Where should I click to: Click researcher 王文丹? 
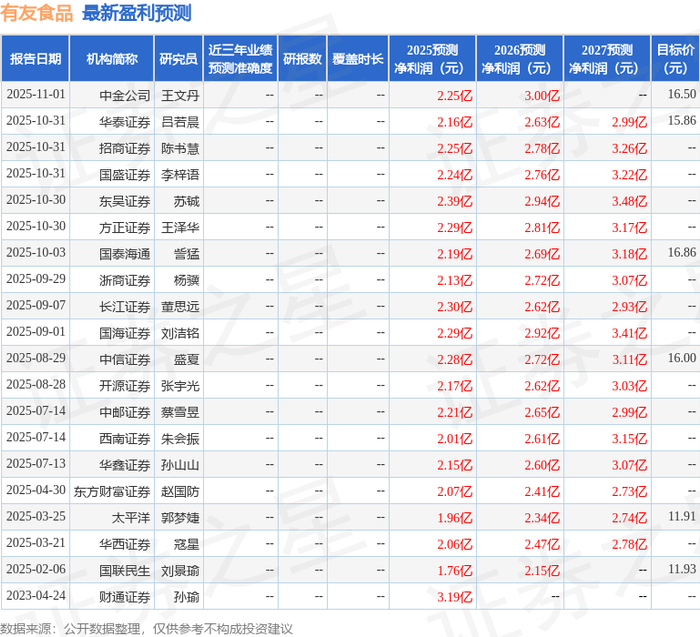pyautogui.click(x=180, y=96)
